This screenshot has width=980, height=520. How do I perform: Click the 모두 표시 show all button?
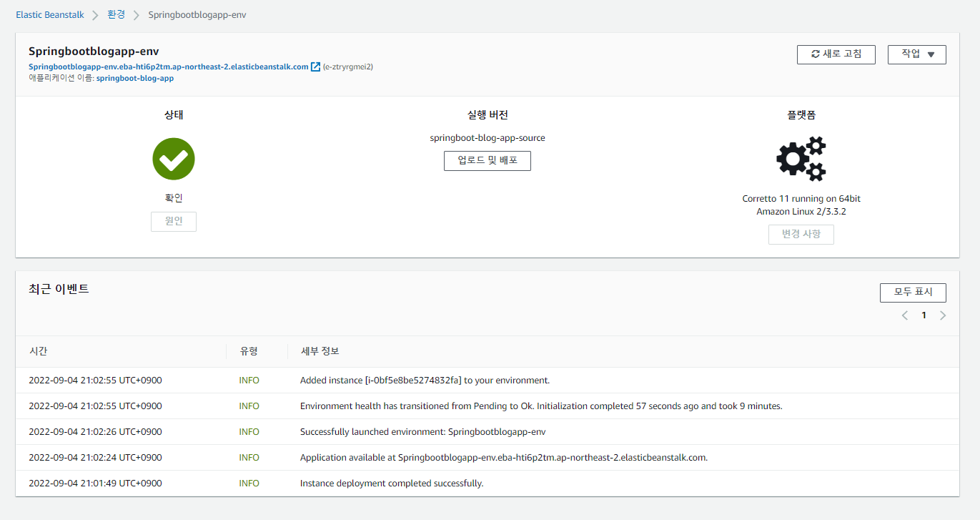(913, 293)
